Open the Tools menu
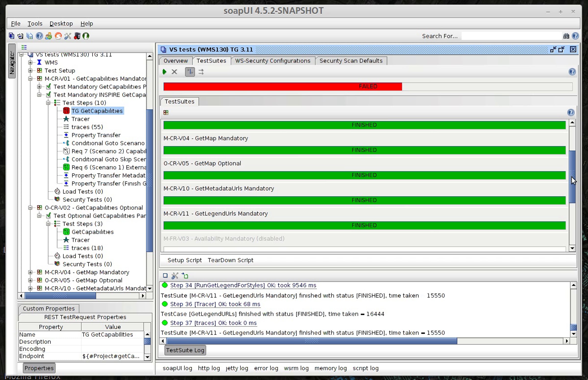Viewport: 588px width, 380px height. (35, 24)
